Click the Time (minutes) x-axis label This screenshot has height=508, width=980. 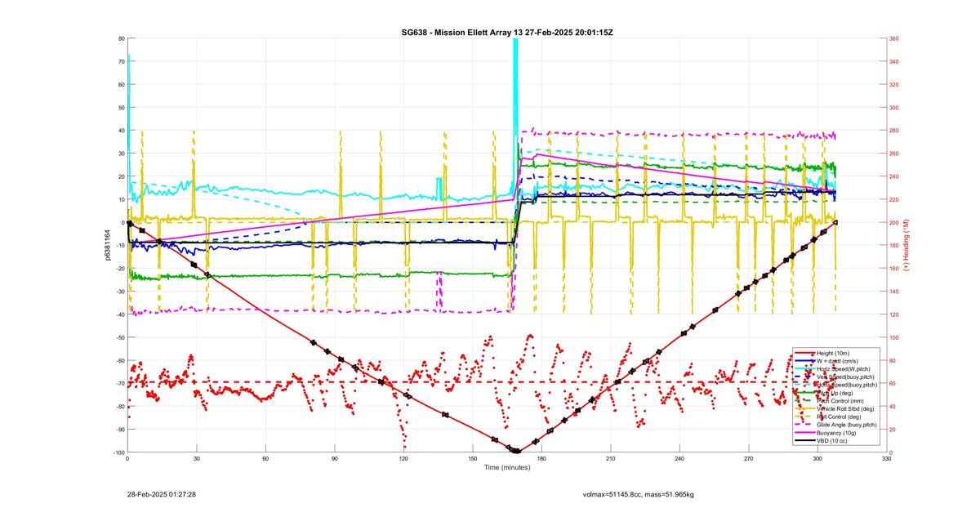(x=507, y=467)
